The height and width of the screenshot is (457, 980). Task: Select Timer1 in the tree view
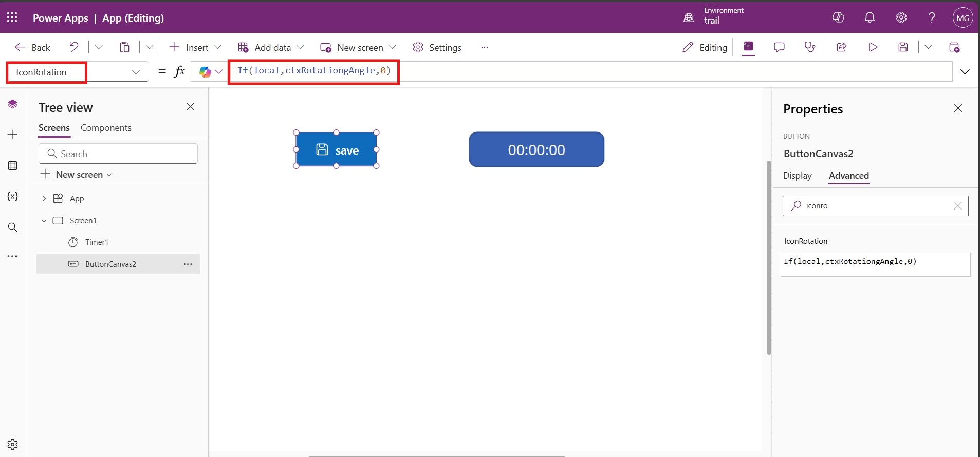click(97, 242)
